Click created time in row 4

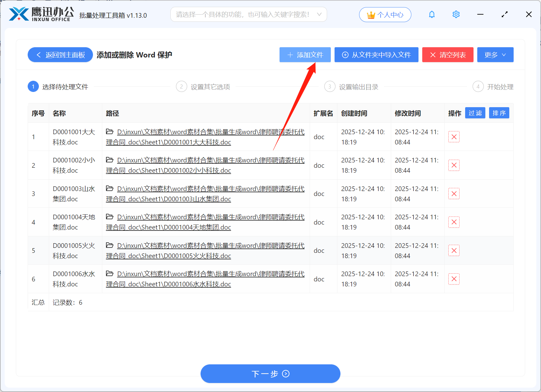pos(363,222)
